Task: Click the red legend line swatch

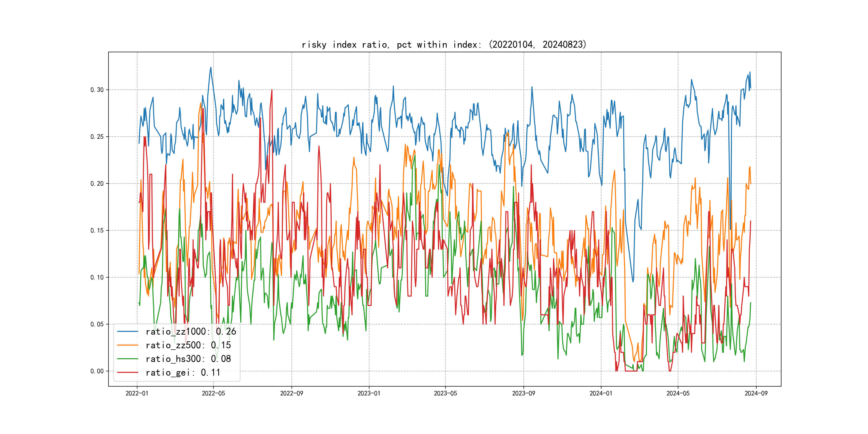Action: pos(127,373)
